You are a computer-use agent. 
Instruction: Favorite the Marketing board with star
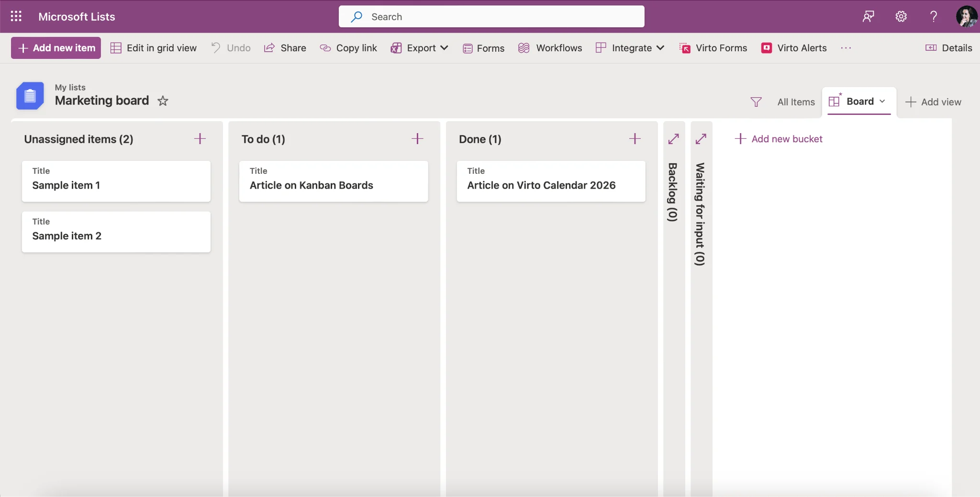coord(163,101)
